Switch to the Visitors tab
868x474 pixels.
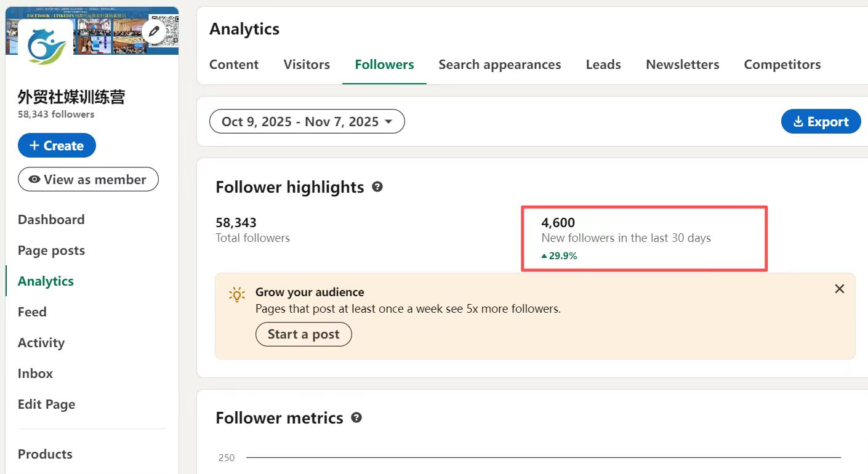[307, 65]
